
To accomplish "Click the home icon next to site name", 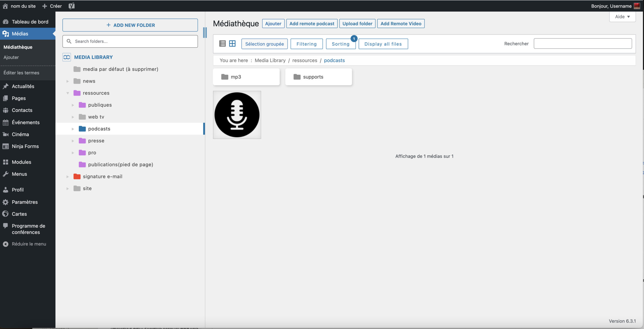I will tap(5, 6).
